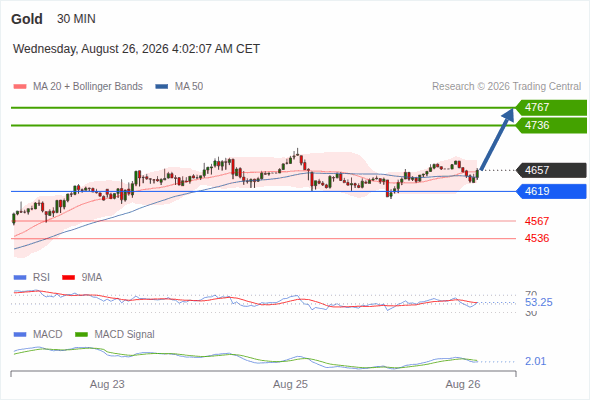590x400 pixels.
Task: Click the green MACD Signal legend swatch
Action: point(82,335)
